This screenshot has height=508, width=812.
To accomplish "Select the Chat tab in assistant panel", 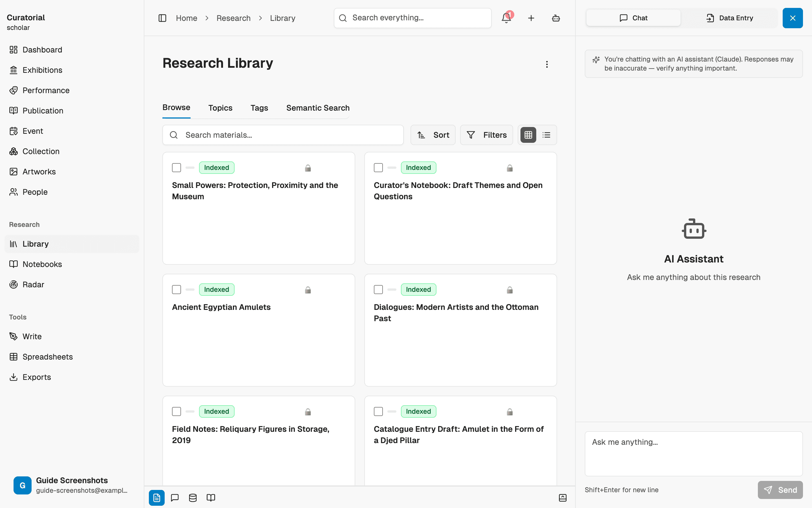I will coord(633,18).
